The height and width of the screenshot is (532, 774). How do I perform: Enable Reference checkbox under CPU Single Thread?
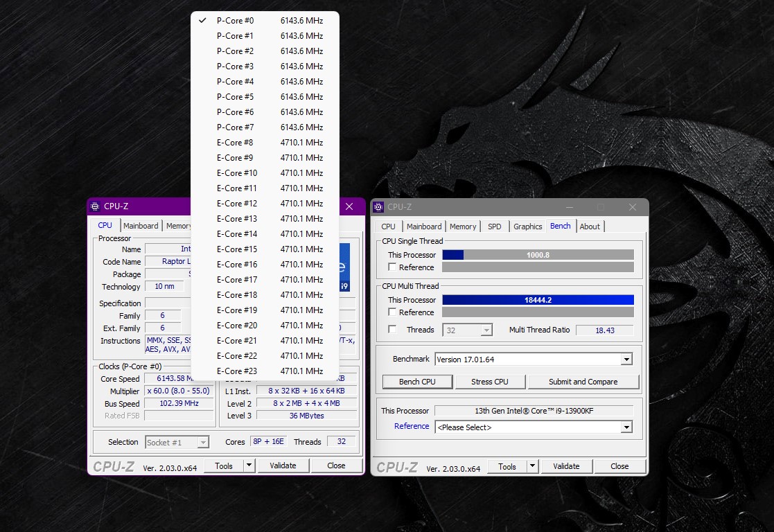click(x=392, y=267)
